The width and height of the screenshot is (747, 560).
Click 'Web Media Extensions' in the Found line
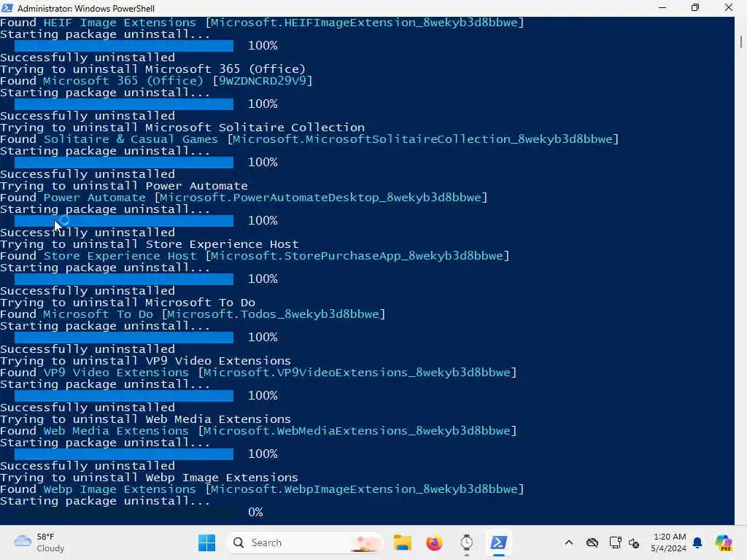coord(116,431)
